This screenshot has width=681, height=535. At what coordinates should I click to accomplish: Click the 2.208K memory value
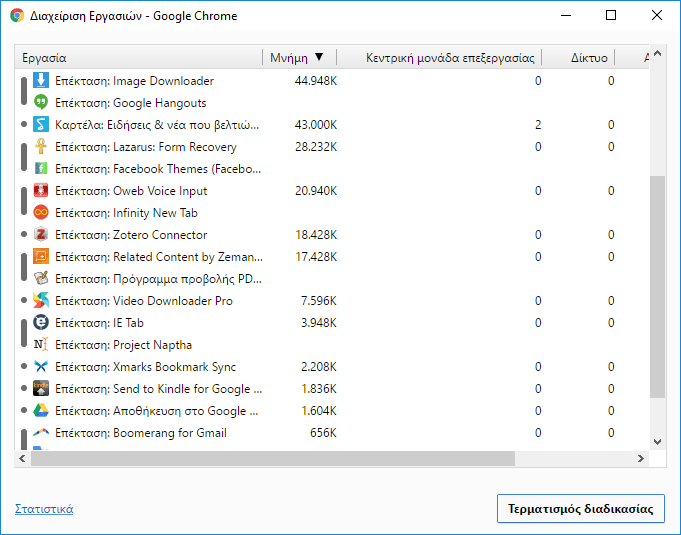(319, 367)
